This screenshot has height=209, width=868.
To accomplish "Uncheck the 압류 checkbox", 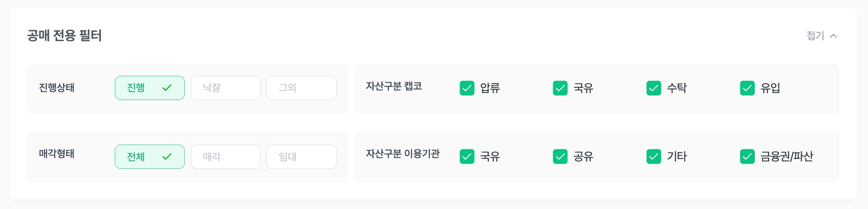I will 467,88.
